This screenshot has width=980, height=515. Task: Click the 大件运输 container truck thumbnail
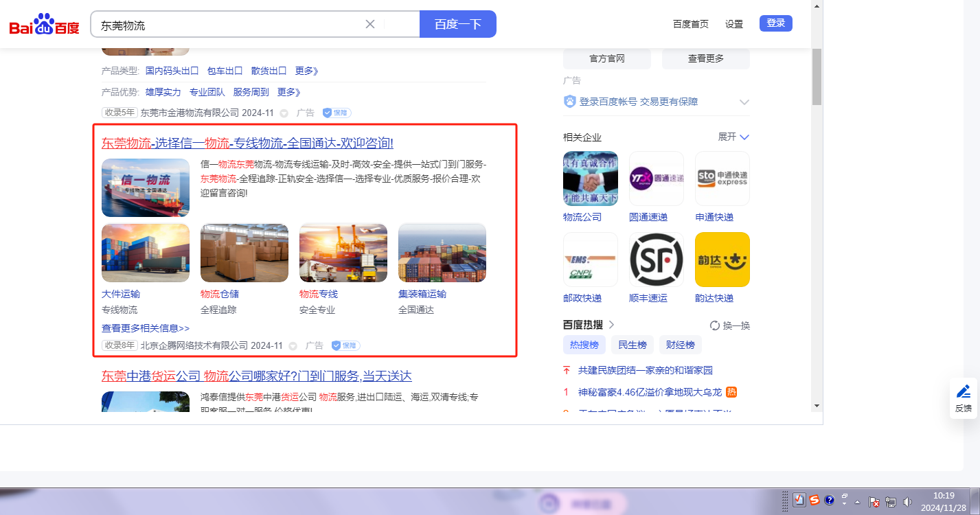tap(146, 253)
